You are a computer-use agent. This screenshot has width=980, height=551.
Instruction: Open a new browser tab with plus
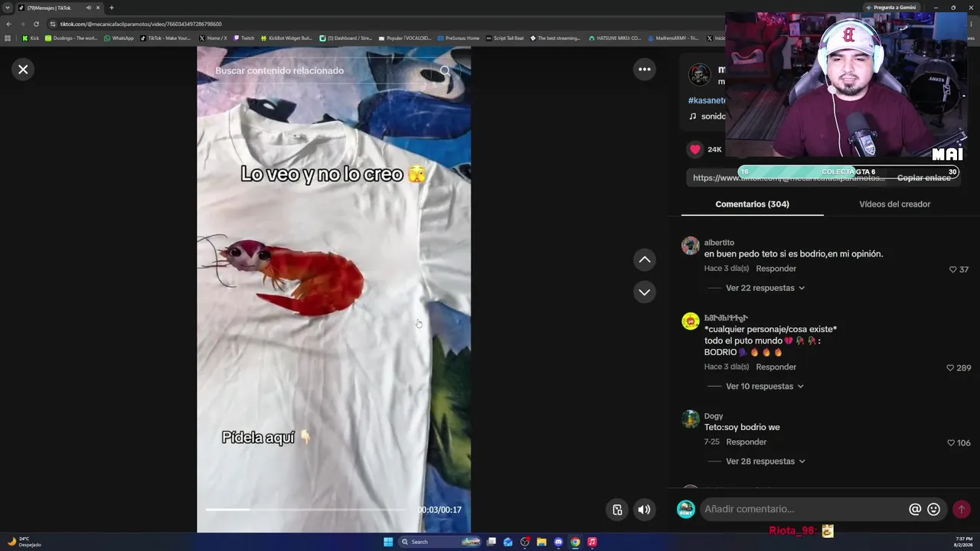click(x=111, y=8)
